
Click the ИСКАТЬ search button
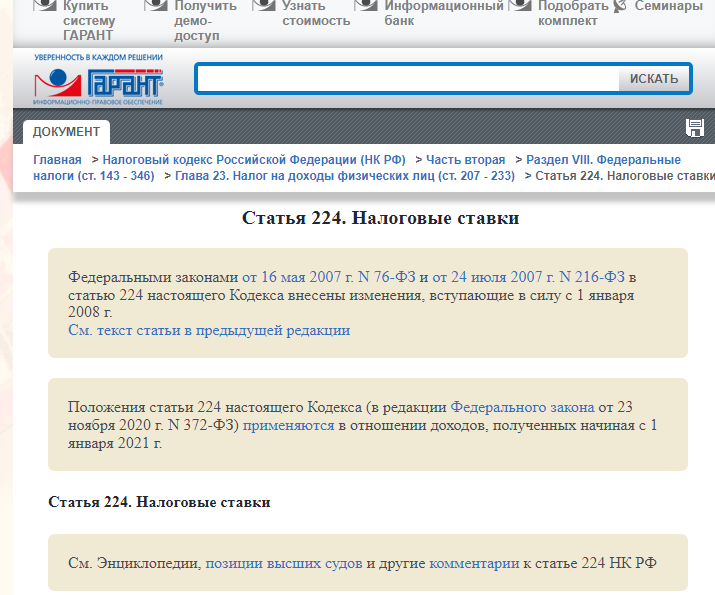[654, 79]
